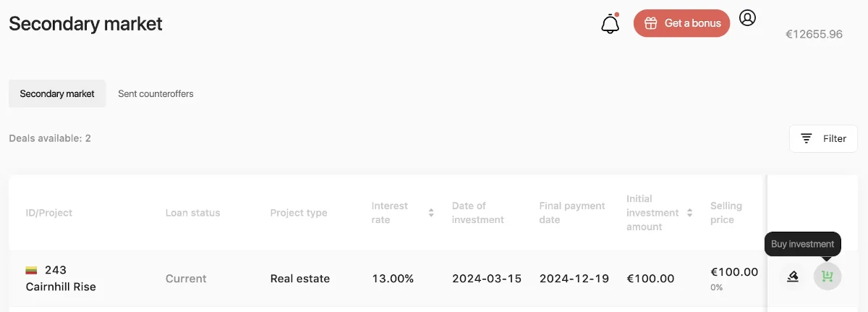868x312 pixels.
Task: Click the gift icon in bonus button
Action: (650, 23)
